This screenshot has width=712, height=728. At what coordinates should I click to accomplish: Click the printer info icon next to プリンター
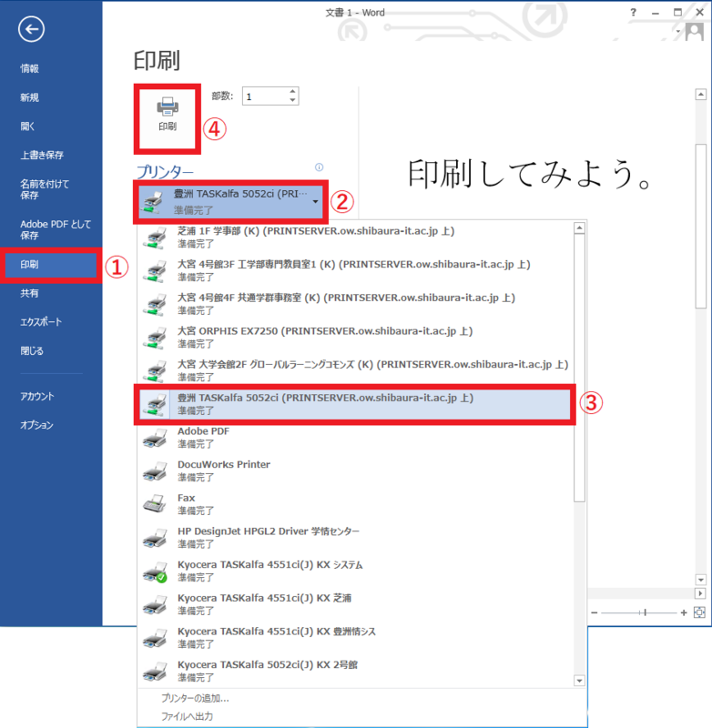(x=319, y=167)
